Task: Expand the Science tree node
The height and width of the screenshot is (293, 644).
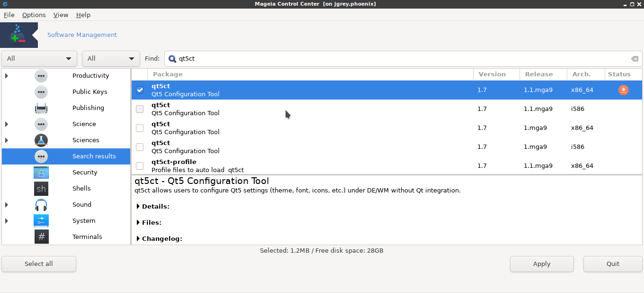Action: pos(7,124)
